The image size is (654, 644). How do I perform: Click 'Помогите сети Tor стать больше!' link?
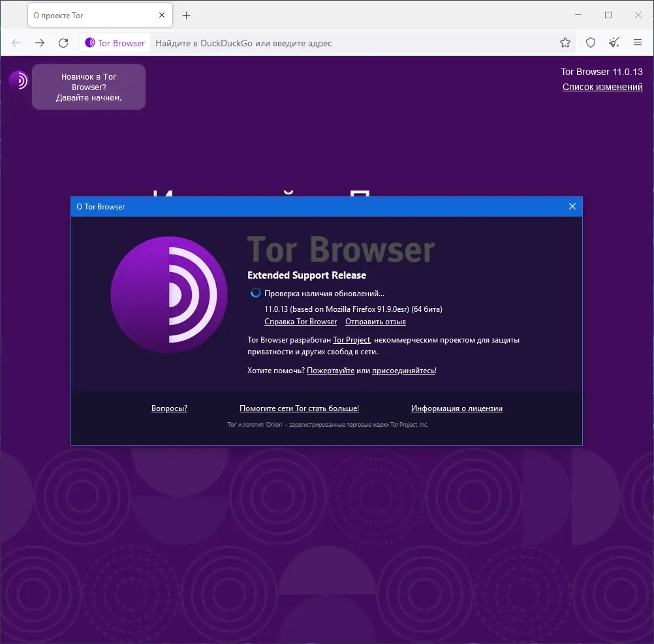pos(299,408)
